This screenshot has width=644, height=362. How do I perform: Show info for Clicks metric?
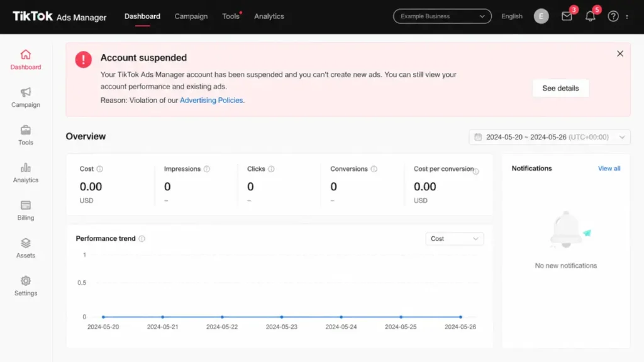[271, 169]
